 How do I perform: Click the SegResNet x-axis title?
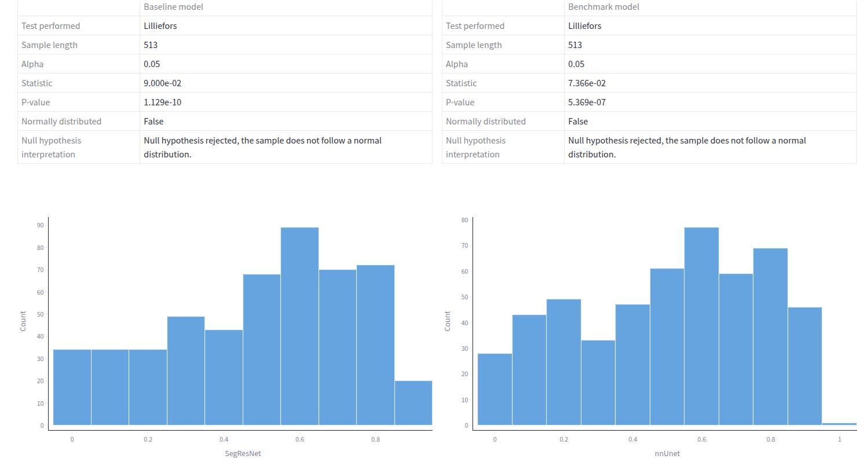point(239,453)
